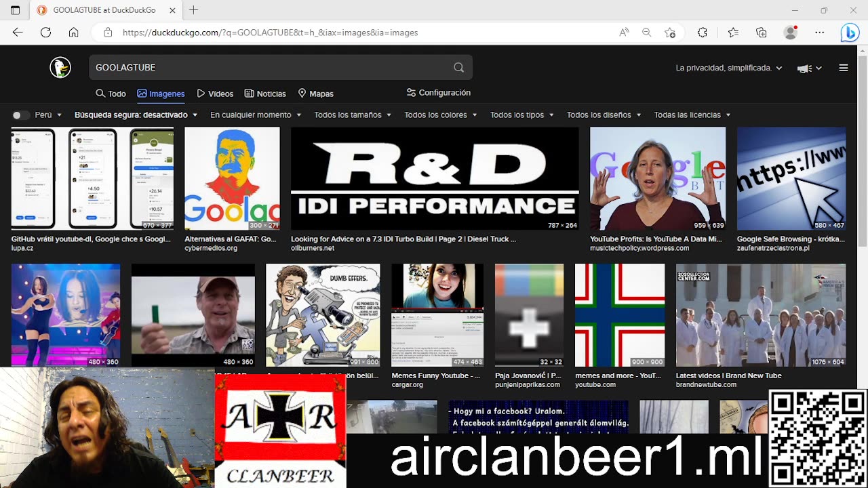
Task: Open the phone screenshots thumbnail from lupa.cz
Action: click(92, 179)
